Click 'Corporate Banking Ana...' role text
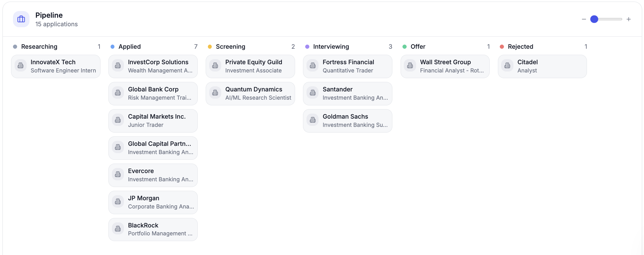The height and width of the screenshot is (255, 644). 161,207
